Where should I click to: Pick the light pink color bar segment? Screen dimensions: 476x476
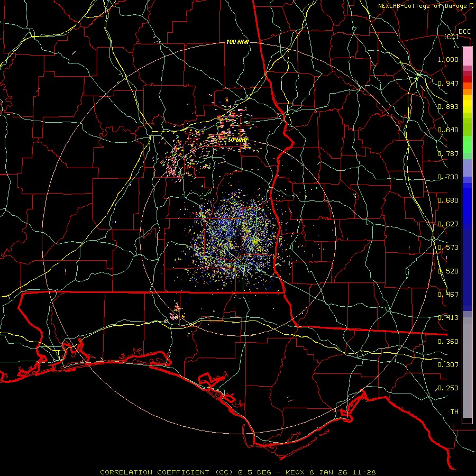pyautogui.click(x=467, y=57)
